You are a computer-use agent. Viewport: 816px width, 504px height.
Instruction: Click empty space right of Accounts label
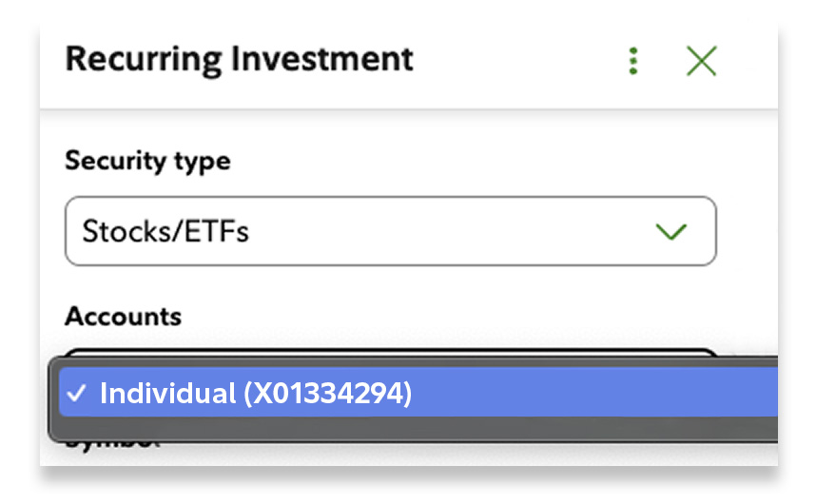[428, 316]
